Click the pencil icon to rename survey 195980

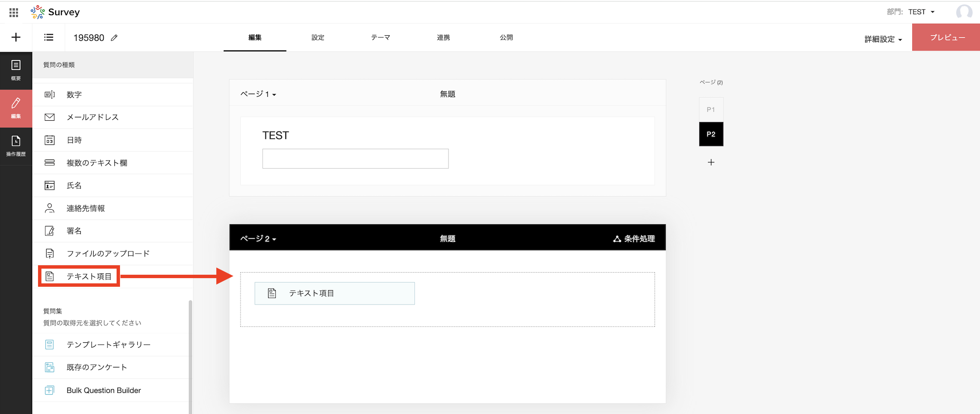[x=114, y=38]
